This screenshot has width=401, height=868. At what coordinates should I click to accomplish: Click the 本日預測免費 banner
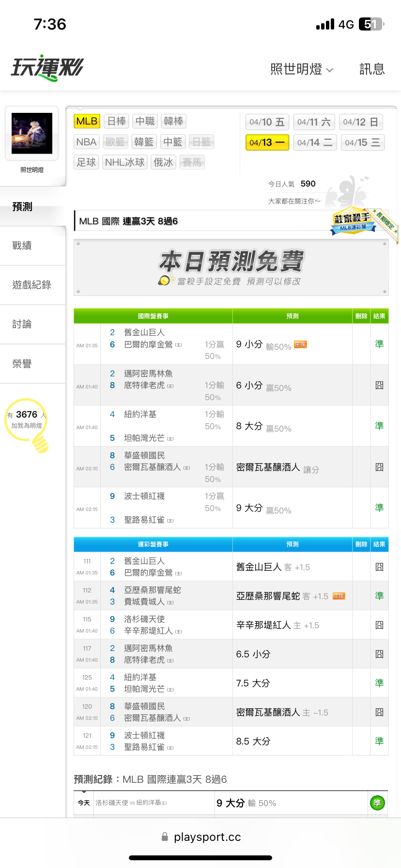(231, 267)
